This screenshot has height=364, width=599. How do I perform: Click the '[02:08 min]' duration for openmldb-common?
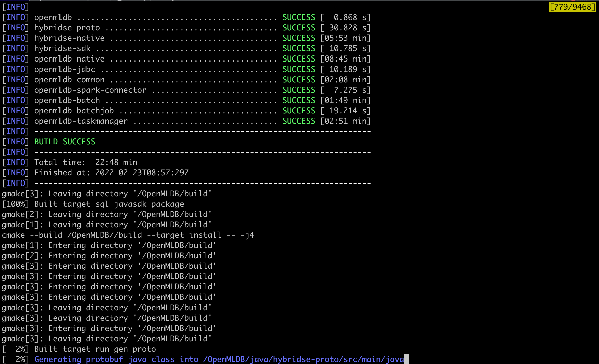[x=346, y=80]
